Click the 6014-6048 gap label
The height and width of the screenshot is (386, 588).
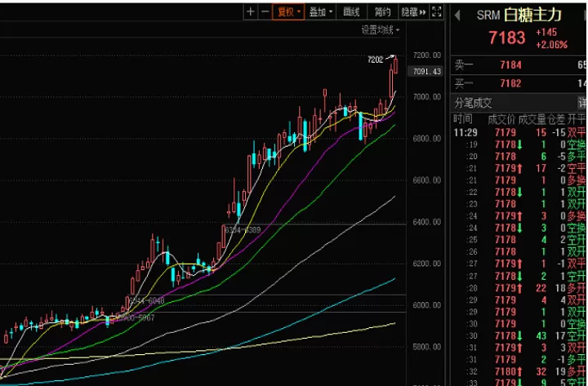tap(147, 301)
